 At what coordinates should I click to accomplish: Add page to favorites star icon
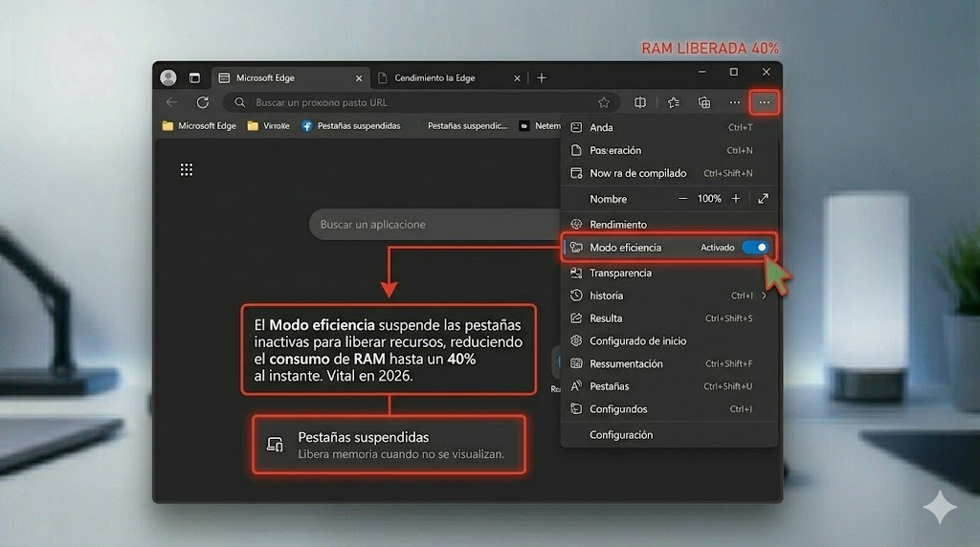pos(604,102)
